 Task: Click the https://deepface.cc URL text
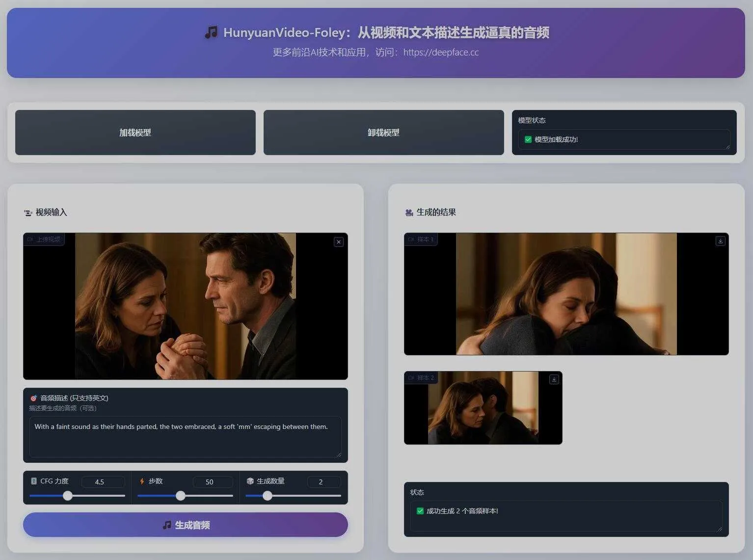441,53
